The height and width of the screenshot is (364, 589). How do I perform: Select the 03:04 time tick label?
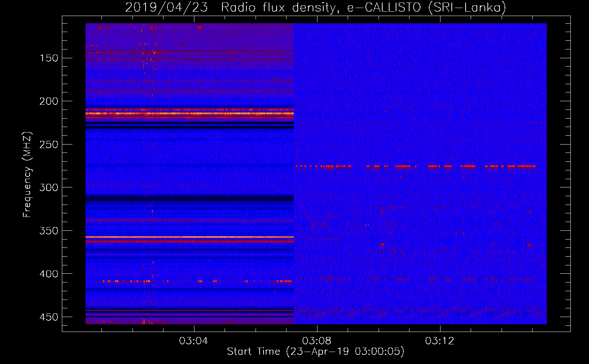pos(194,341)
